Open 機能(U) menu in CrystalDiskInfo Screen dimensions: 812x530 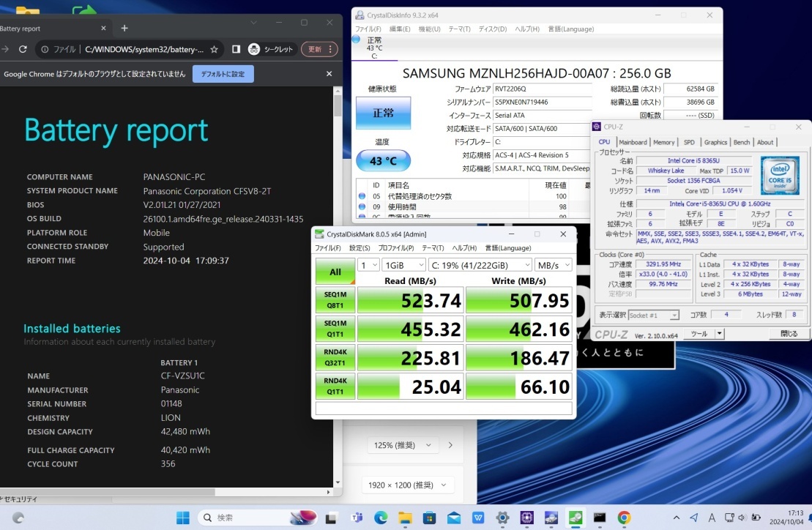429,29
